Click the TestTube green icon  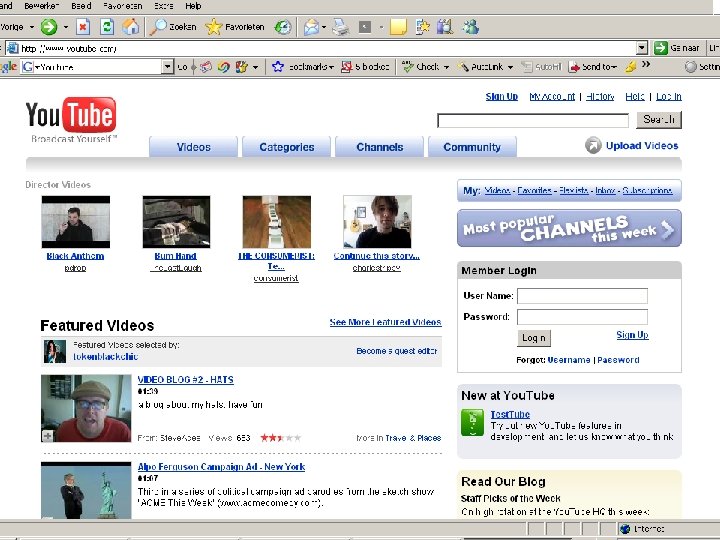(472, 422)
